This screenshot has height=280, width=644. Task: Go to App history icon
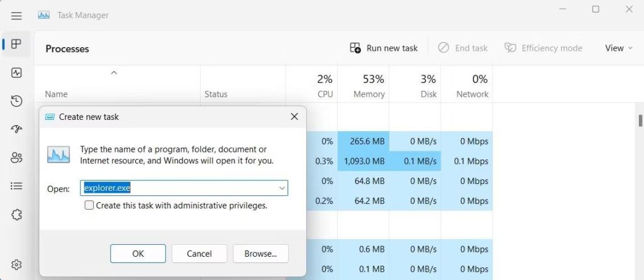pyautogui.click(x=17, y=101)
